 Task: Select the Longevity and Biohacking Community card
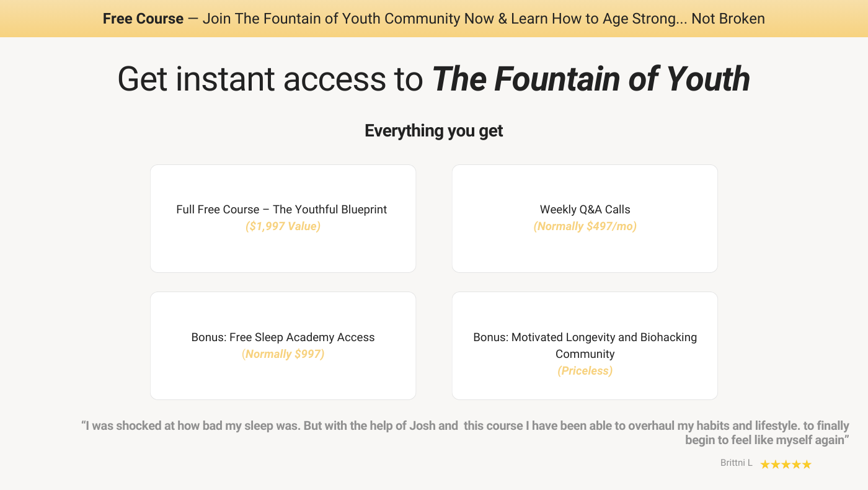pyautogui.click(x=585, y=345)
